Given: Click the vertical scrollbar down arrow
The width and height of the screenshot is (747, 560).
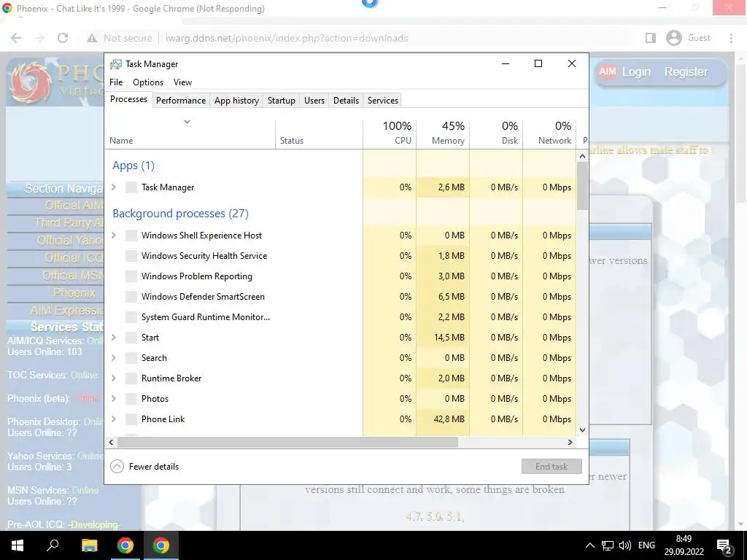Looking at the screenshot, I should pyautogui.click(x=582, y=430).
